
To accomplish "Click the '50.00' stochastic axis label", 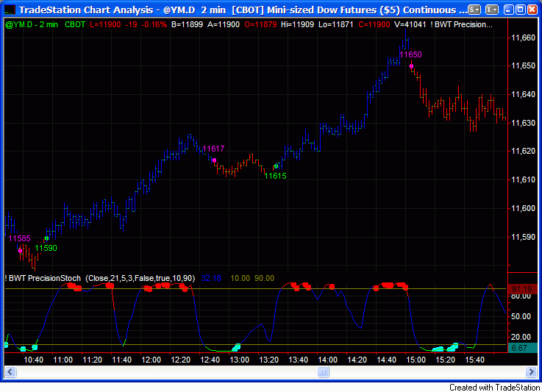I will [x=521, y=316].
